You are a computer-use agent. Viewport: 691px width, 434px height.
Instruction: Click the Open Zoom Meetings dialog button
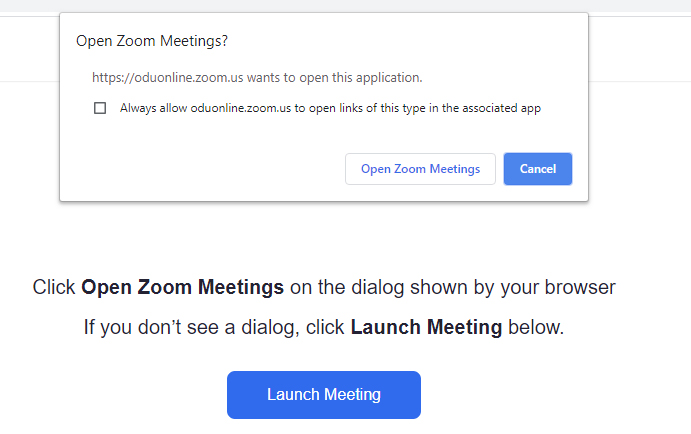(x=420, y=169)
